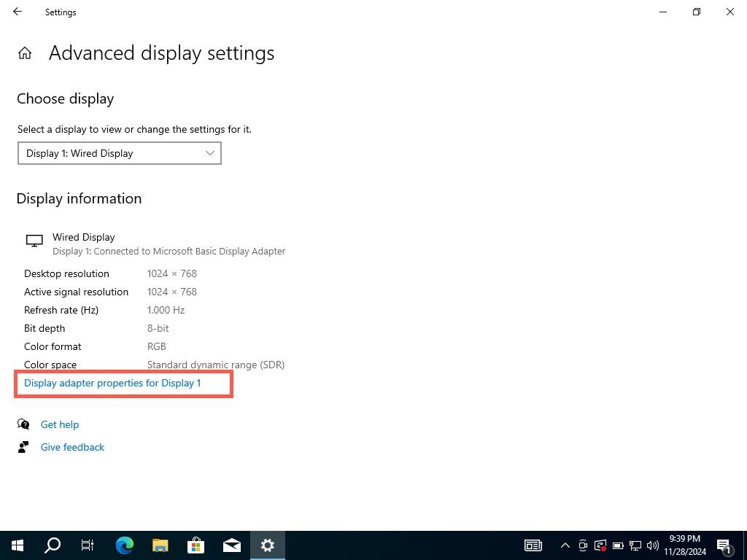747x560 pixels.
Task: Open News and interests widget
Action: click(533, 545)
